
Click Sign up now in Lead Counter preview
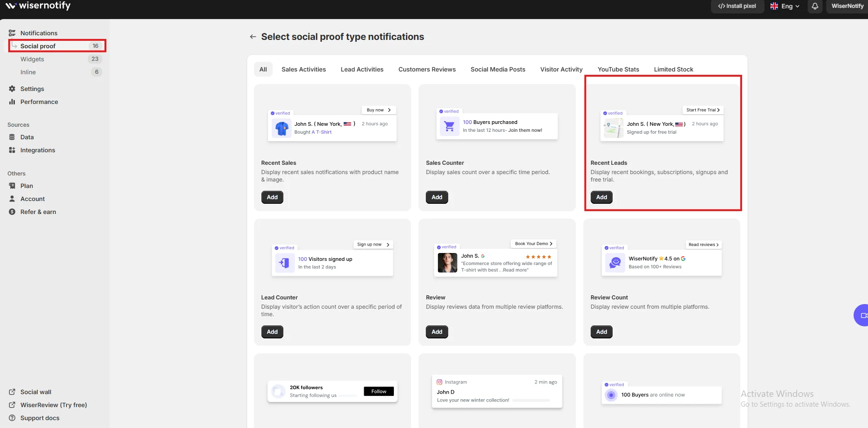[373, 245]
